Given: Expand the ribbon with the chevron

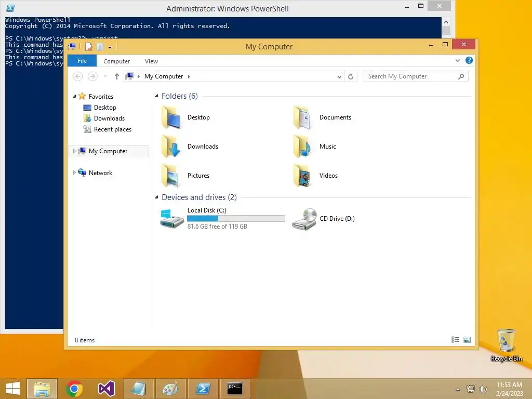Looking at the screenshot, I should (457, 60).
